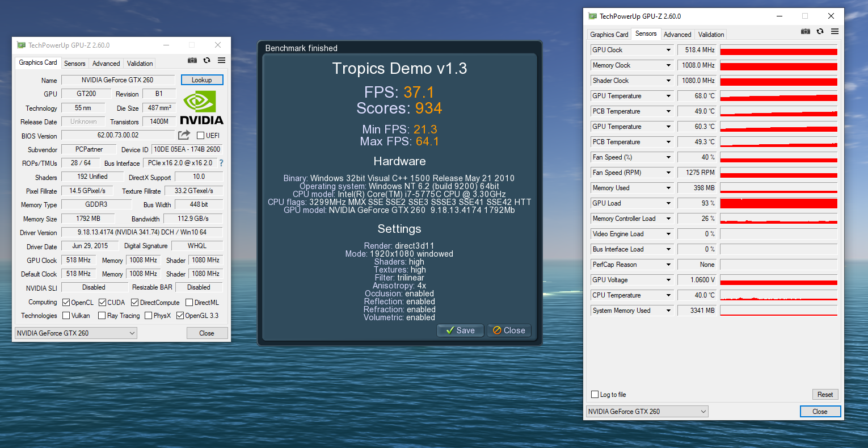Expand the Memory Clock sensor dropdown
868x448 pixels.
(668, 65)
